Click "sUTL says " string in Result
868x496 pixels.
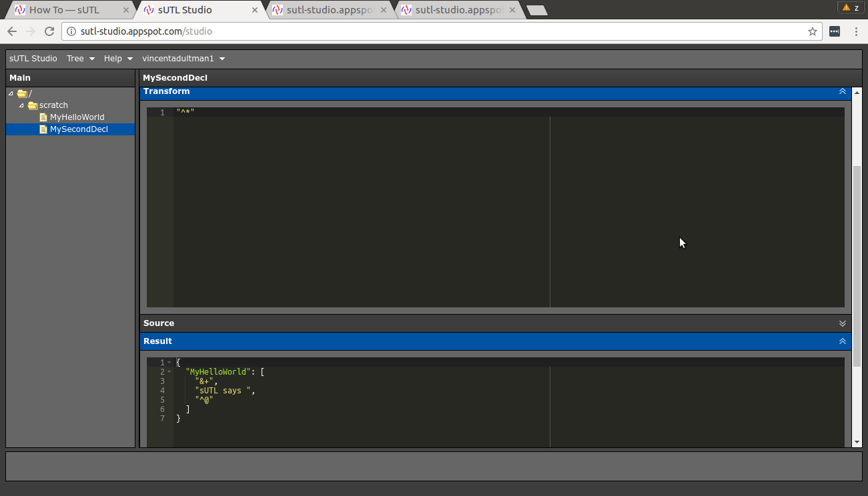pyautogui.click(x=223, y=391)
